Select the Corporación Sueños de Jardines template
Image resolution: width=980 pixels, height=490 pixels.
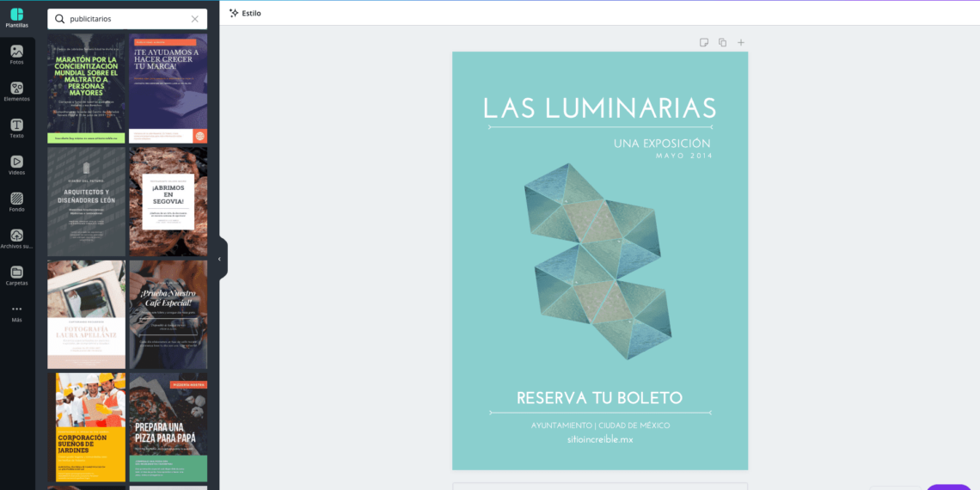[x=86, y=427]
